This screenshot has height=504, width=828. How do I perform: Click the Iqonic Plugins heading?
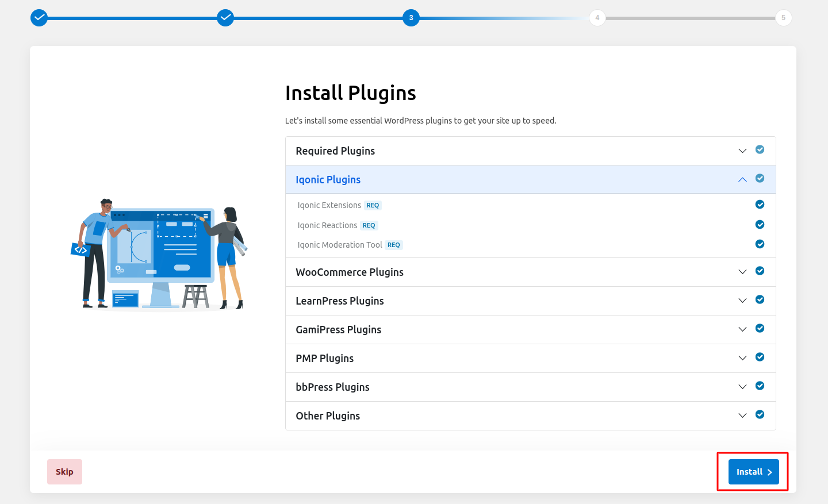point(328,180)
